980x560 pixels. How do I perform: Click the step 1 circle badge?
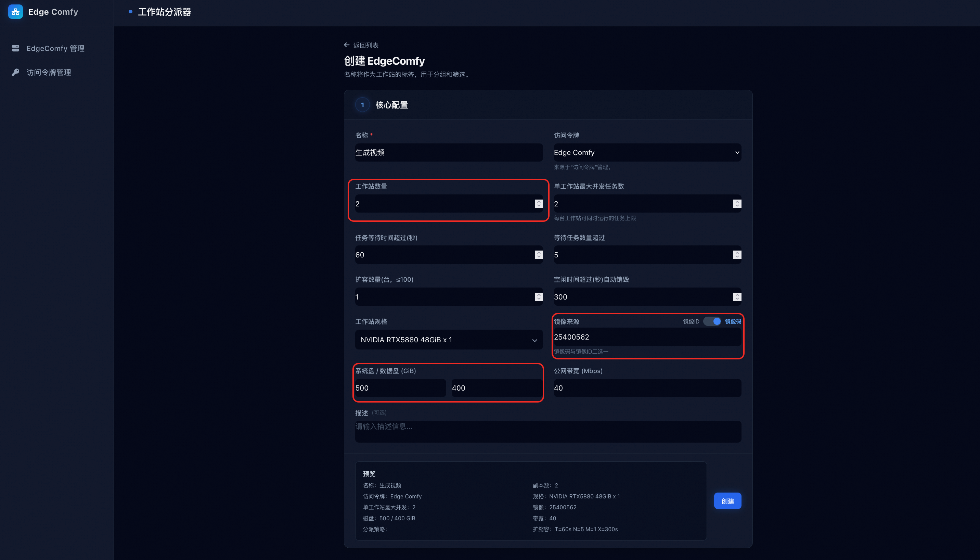click(x=362, y=105)
